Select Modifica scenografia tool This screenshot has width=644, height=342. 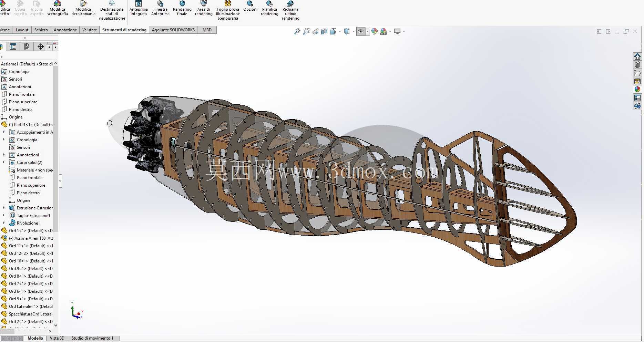pos(58,9)
